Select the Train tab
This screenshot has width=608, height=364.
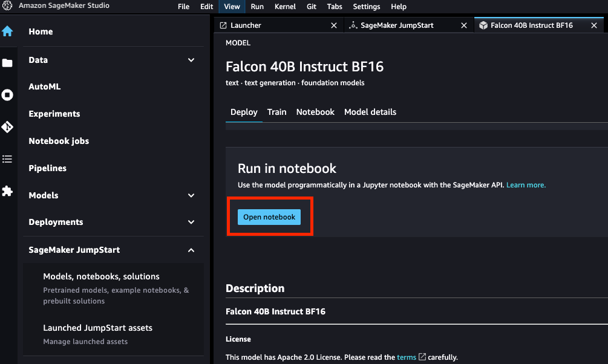point(276,112)
